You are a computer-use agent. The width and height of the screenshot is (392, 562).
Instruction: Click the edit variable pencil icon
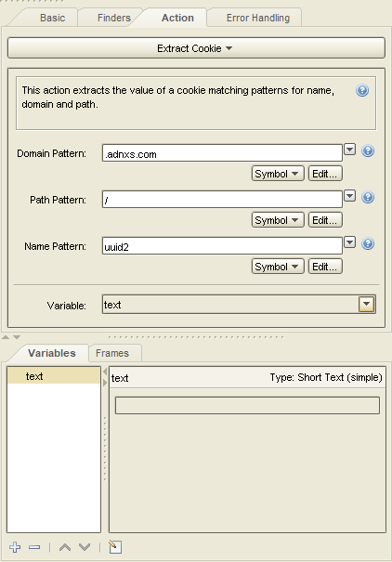(115, 546)
